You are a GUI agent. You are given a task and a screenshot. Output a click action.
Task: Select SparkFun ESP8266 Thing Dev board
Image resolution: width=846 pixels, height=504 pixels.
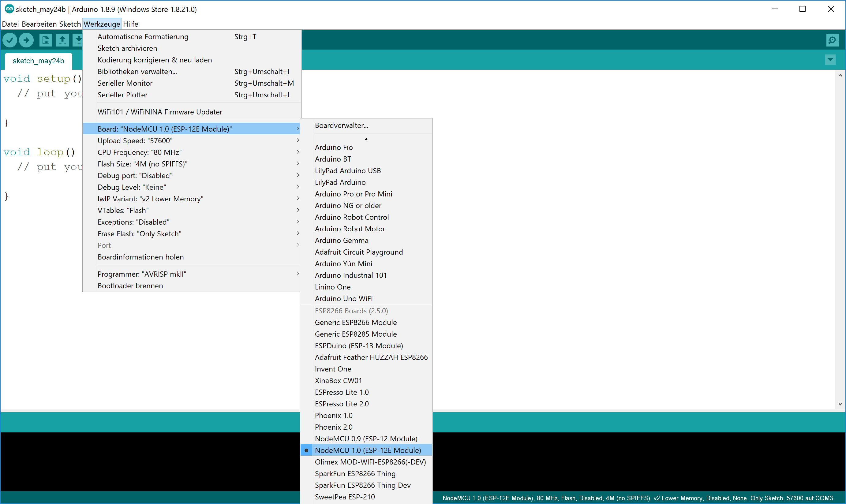pos(366,485)
